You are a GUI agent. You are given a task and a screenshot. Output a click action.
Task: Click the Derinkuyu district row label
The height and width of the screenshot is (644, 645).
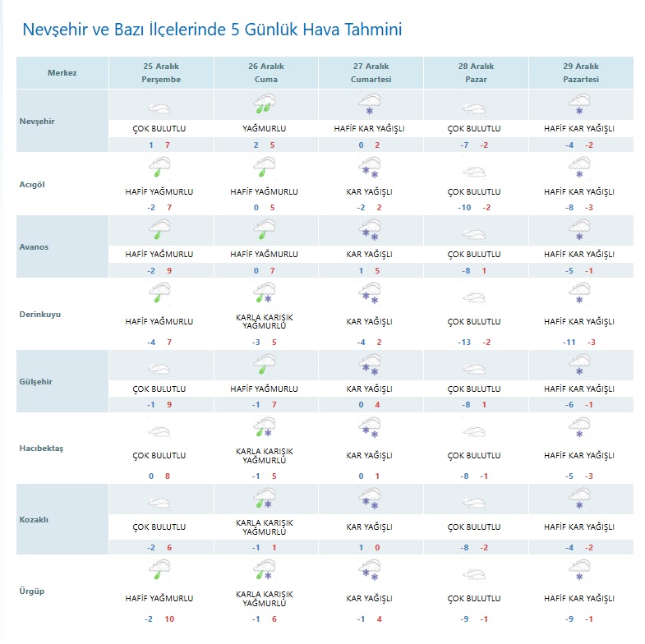(x=40, y=314)
